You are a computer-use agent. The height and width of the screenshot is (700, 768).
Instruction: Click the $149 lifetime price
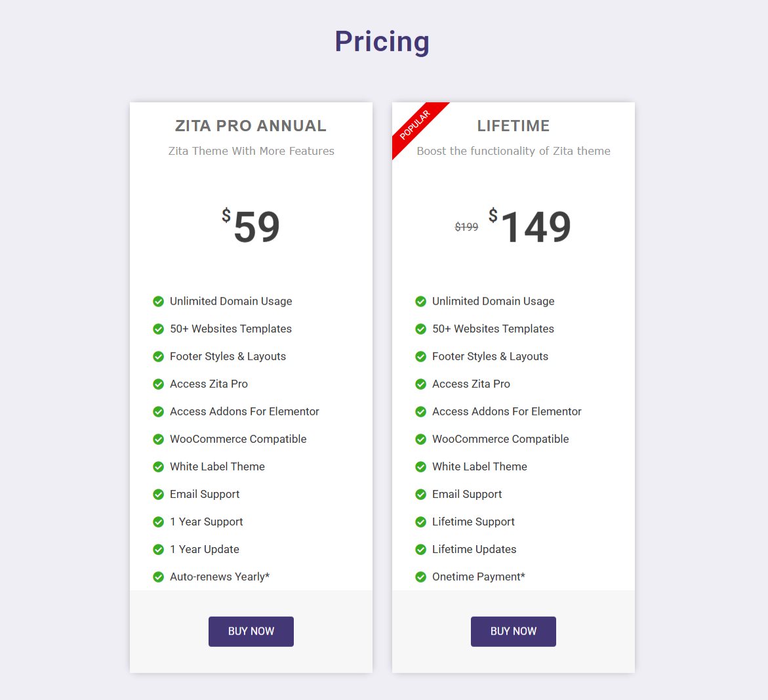click(x=530, y=226)
